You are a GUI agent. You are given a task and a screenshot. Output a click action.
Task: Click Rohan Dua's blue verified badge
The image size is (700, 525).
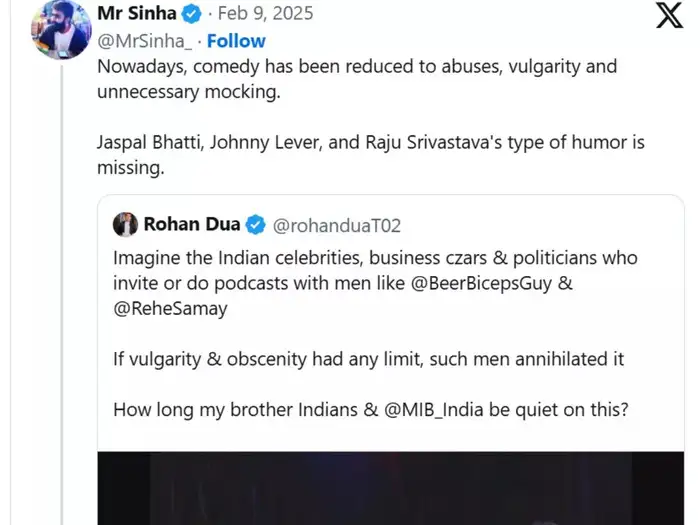pyautogui.click(x=255, y=224)
